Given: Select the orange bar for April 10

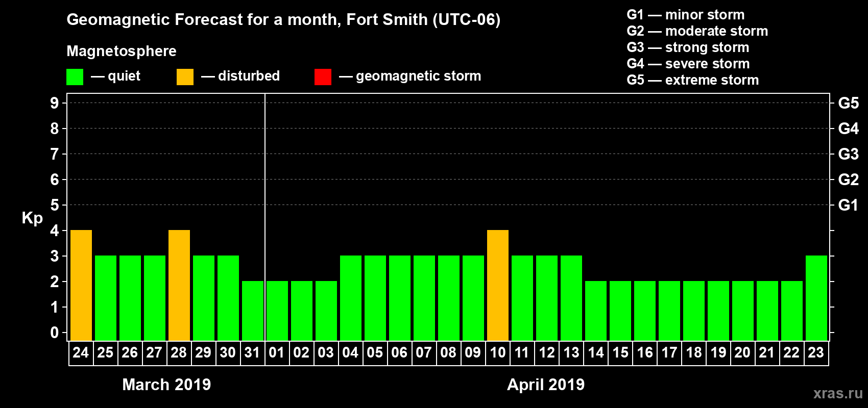Looking at the screenshot, I should pos(498,286).
